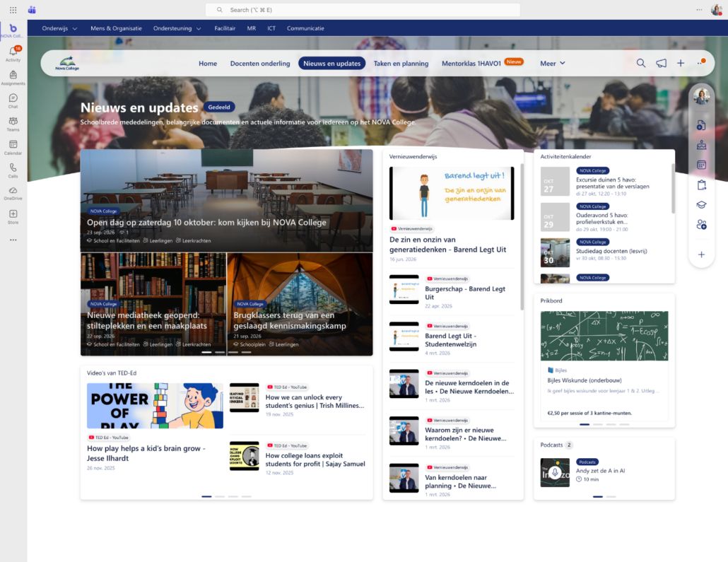Image resolution: width=728 pixels, height=562 pixels.
Task: Go to the NOVA College logo home
Action: [67, 63]
